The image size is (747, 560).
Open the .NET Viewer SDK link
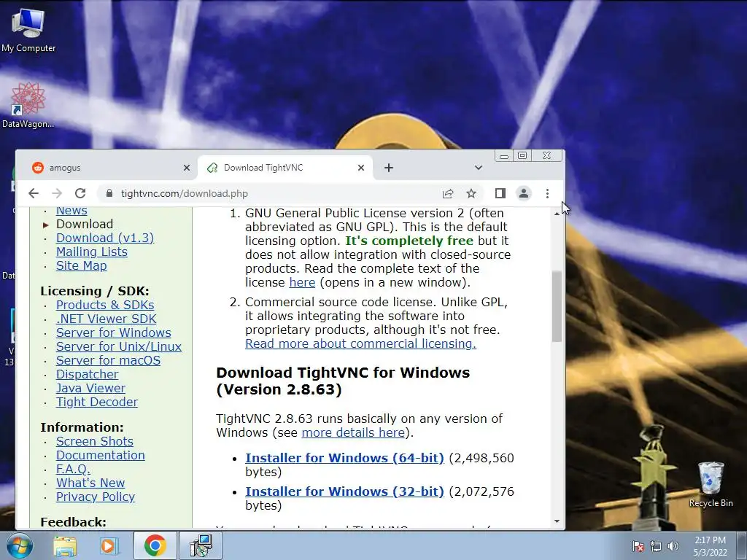point(107,319)
